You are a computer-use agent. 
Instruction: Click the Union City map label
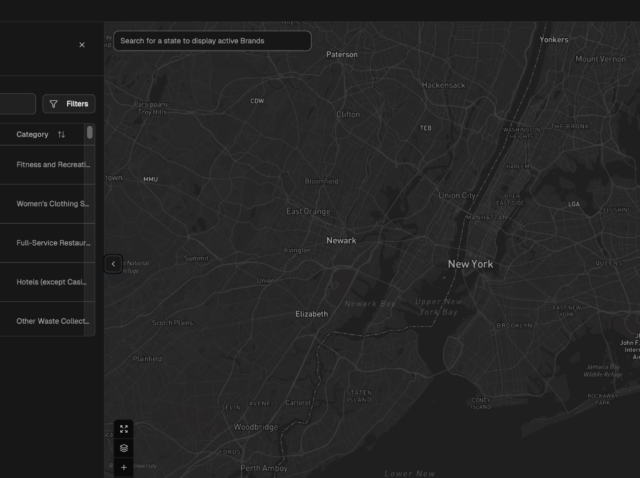pos(457,196)
